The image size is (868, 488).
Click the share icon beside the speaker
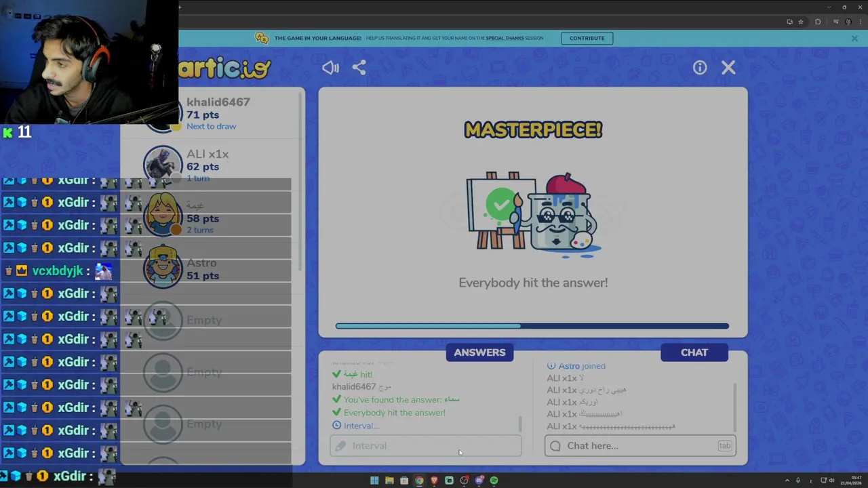click(x=359, y=67)
